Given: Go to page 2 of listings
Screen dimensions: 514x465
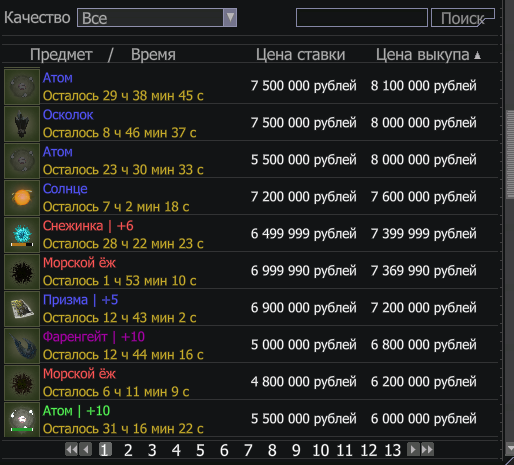Looking at the screenshot, I should coord(128,450).
